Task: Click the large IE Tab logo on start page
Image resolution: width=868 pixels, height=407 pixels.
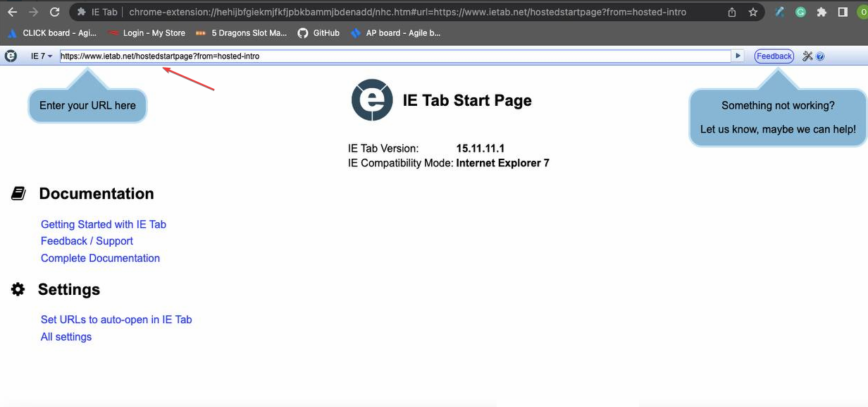Action: 372,100
